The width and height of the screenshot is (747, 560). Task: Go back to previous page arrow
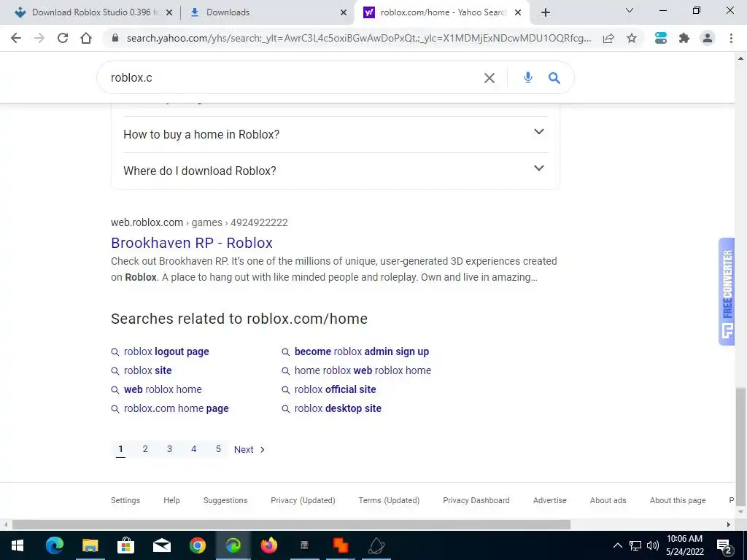point(16,38)
